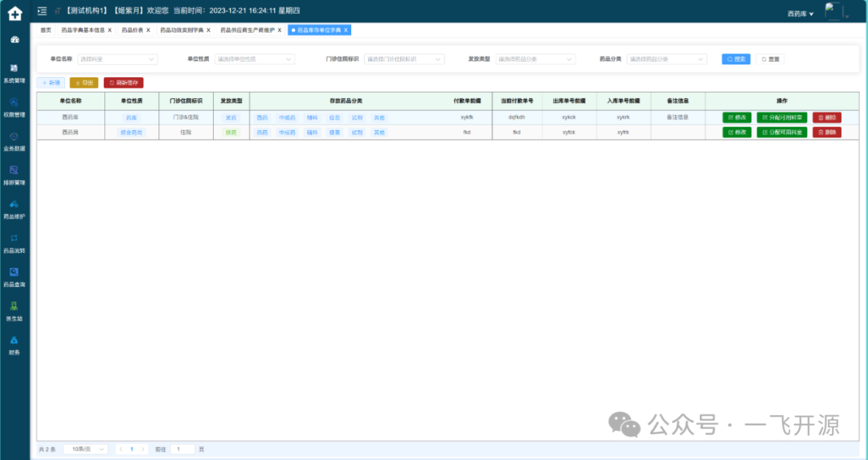
Task: Switch to the 药品字典基本信息 tab
Action: tap(83, 30)
